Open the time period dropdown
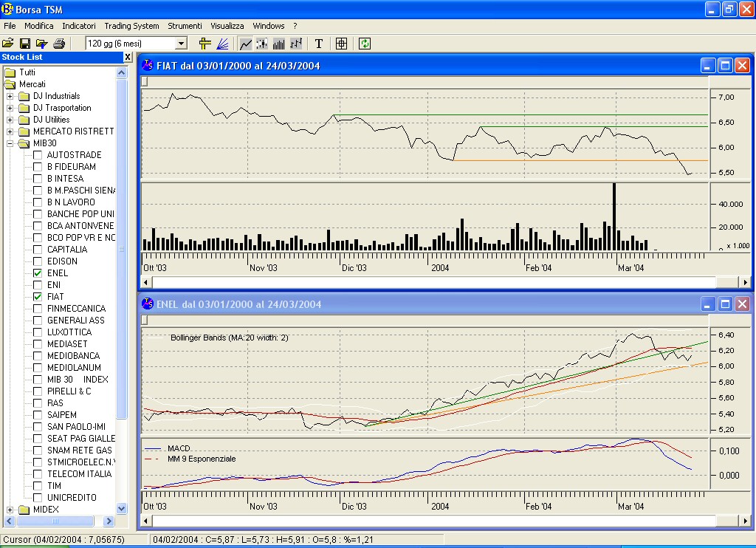756x548 pixels. tap(182, 44)
